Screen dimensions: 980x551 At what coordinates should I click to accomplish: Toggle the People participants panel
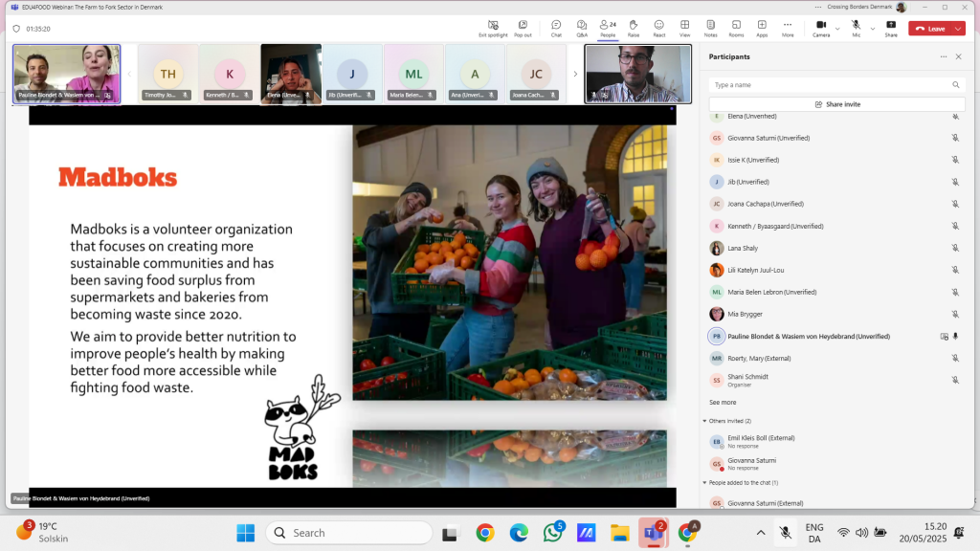[608, 28]
